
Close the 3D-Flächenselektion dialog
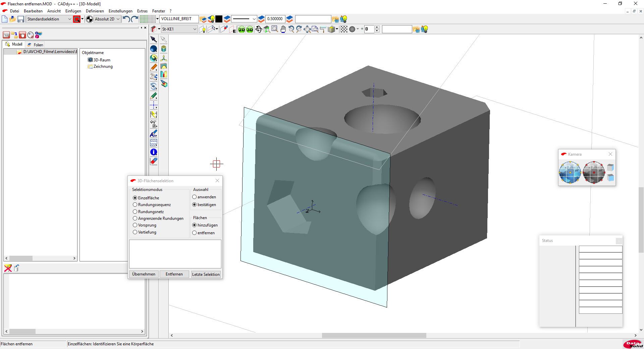click(217, 181)
